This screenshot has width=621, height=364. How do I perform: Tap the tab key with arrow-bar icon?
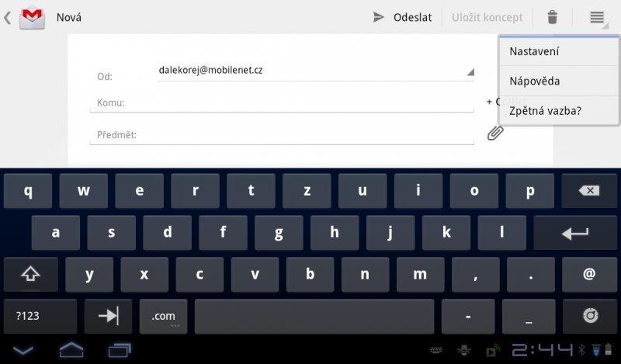[x=108, y=316]
